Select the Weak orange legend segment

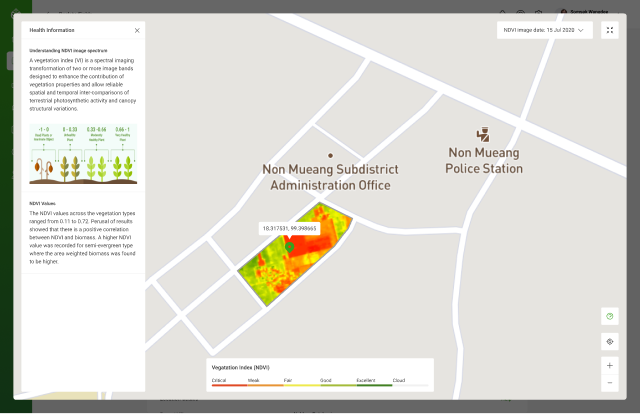point(265,385)
